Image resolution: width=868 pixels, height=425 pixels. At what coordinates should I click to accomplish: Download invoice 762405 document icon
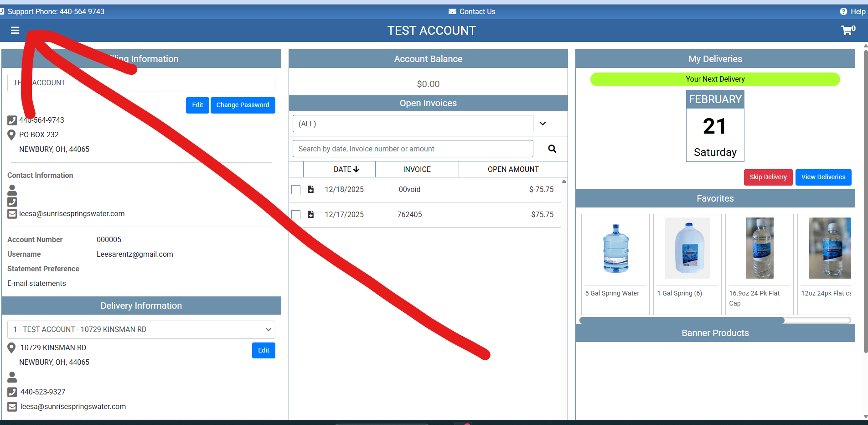coord(311,214)
